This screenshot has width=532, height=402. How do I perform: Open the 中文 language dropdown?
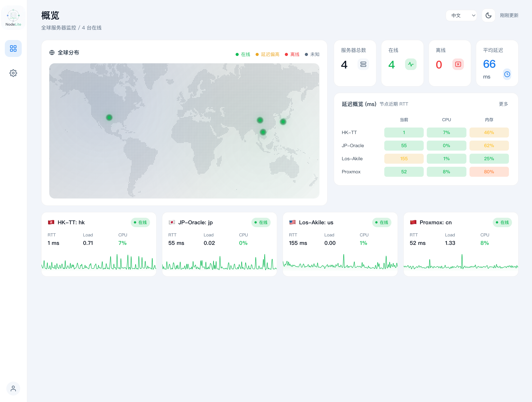[461, 15]
